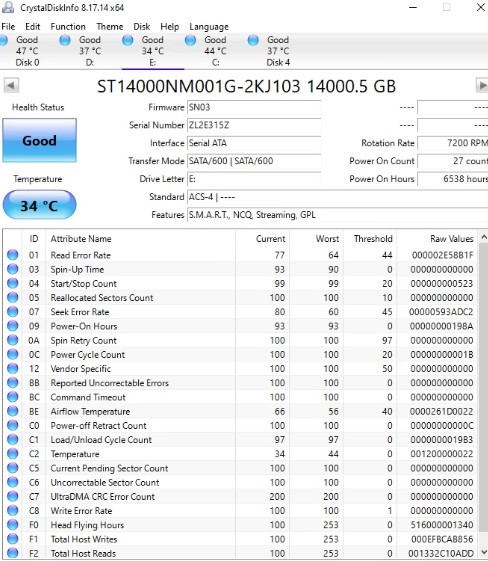The width and height of the screenshot is (488, 561).
Task: Click the Attribute Name column header
Action: point(140,239)
